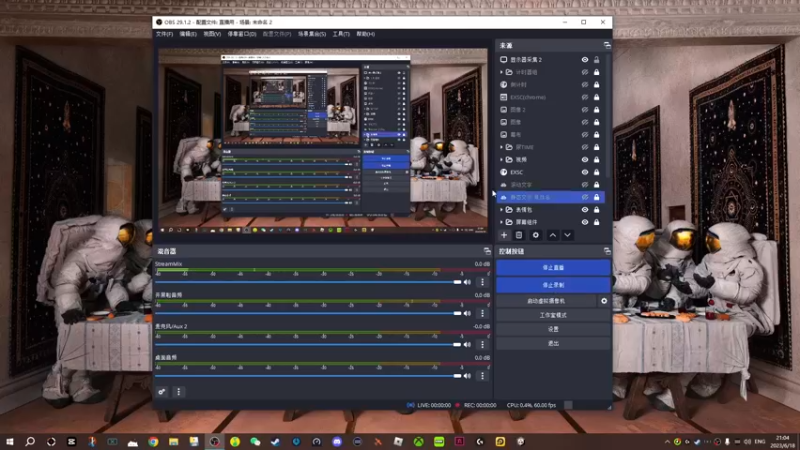Lock the display capture 2 source
The image size is (800, 450).
click(596, 60)
